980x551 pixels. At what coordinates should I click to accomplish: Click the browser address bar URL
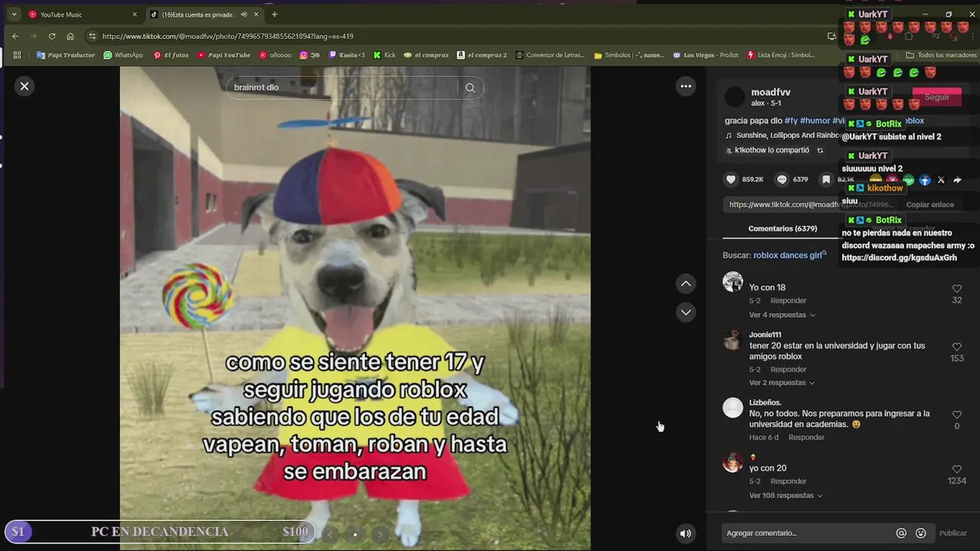click(228, 36)
